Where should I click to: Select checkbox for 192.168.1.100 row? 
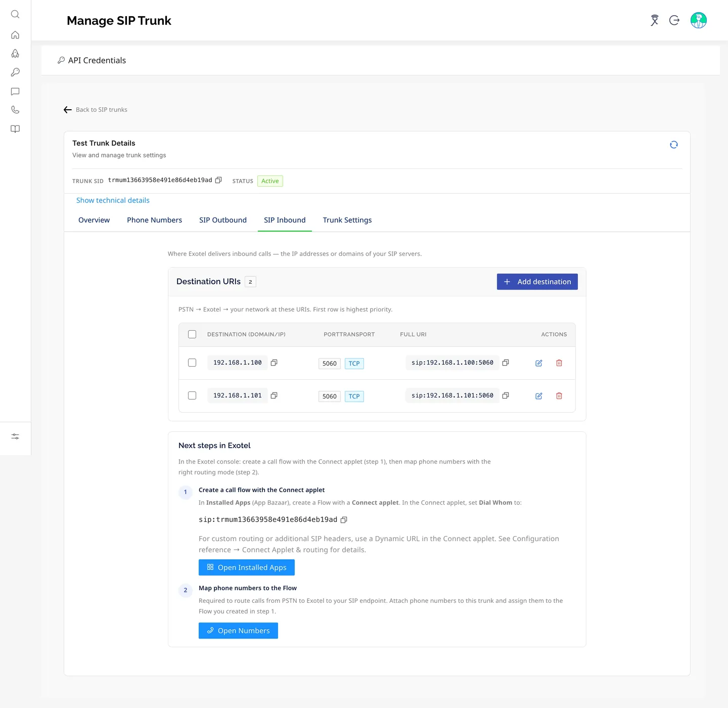pos(192,363)
